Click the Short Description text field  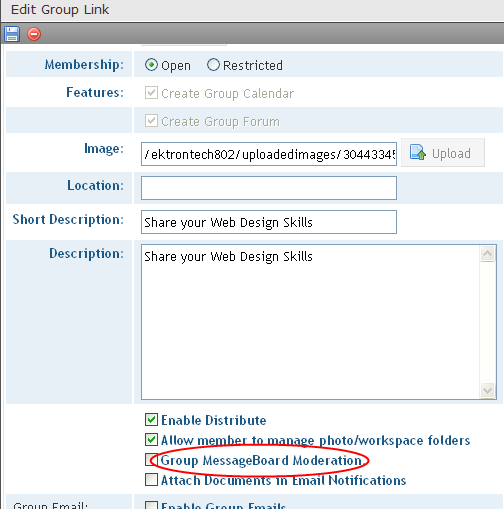point(269,222)
